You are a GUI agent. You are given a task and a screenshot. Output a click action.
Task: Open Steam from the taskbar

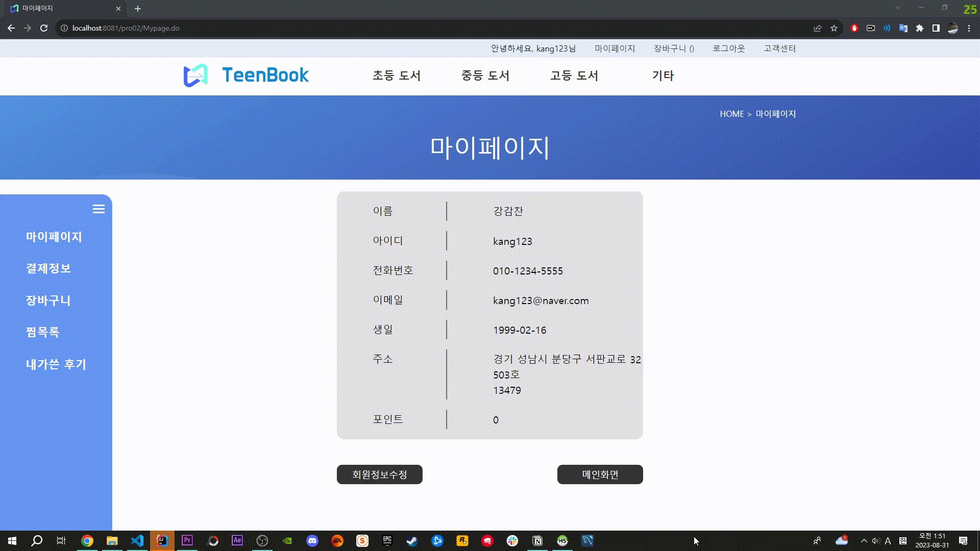(x=412, y=541)
